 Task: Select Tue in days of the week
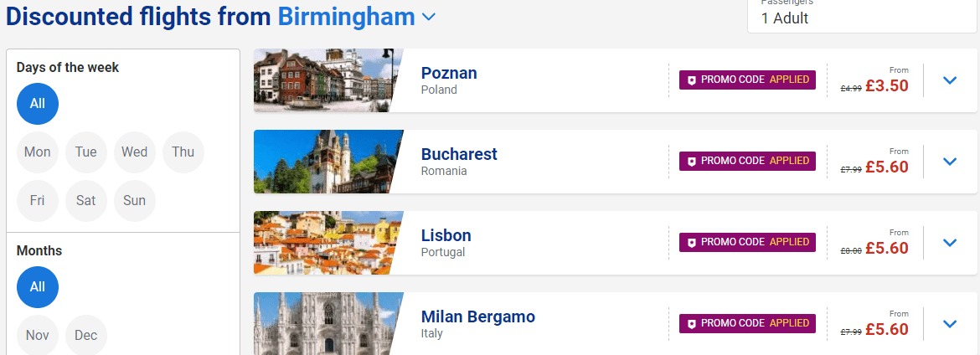(x=86, y=152)
